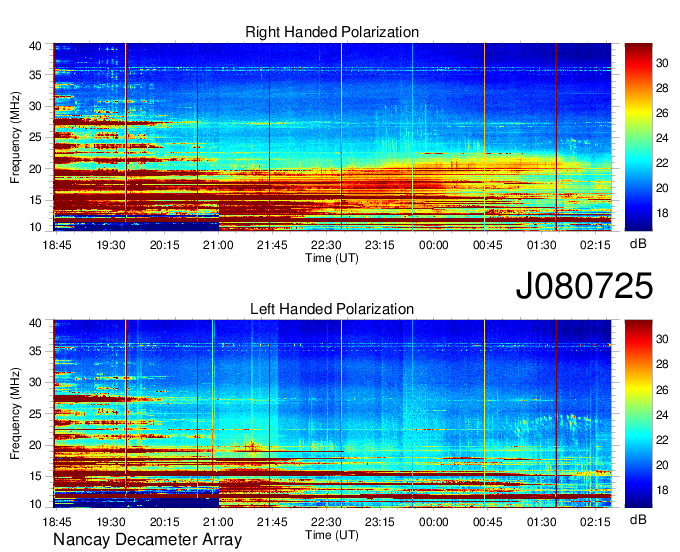Click the "21:45" time tick under Right Handed plot

coord(272,245)
